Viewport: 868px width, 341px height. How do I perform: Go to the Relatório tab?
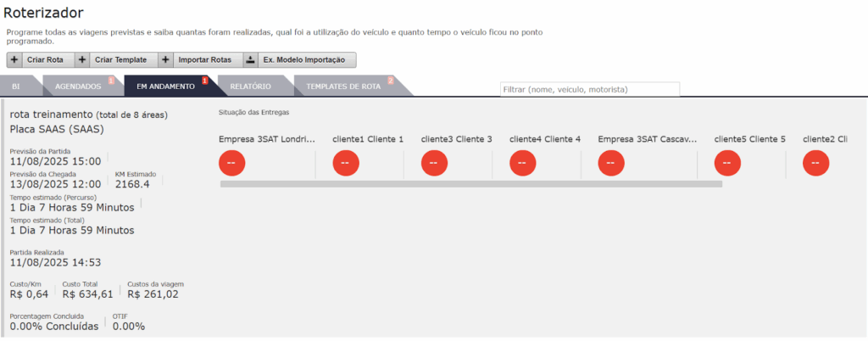pos(250,87)
